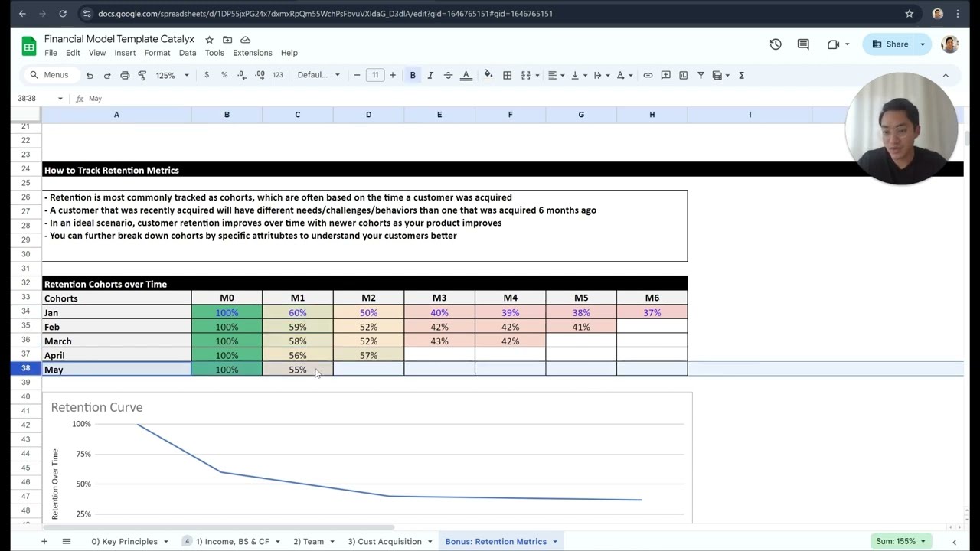The width and height of the screenshot is (980, 551).
Task: Open all comments icon
Action: pyautogui.click(x=803, y=44)
